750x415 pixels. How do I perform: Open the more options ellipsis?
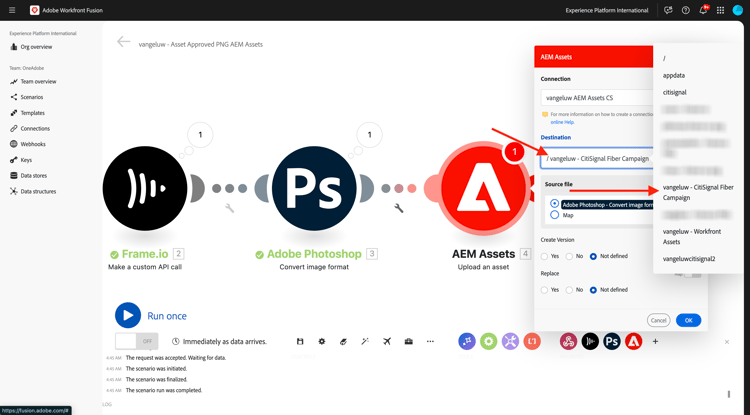(430, 341)
